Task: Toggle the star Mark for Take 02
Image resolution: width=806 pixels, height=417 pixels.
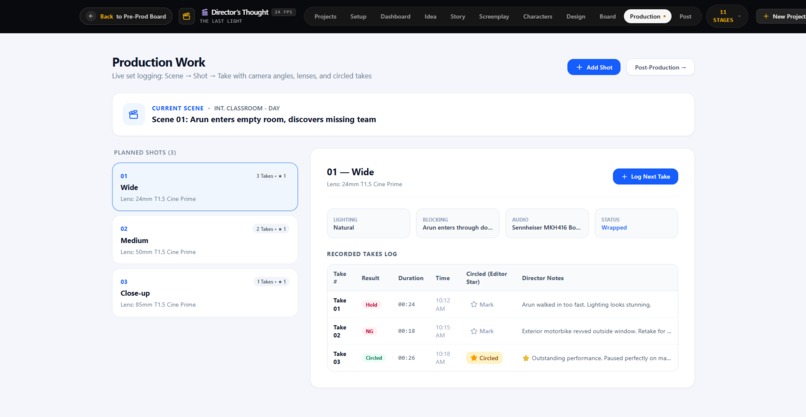Action: pos(482,331)
